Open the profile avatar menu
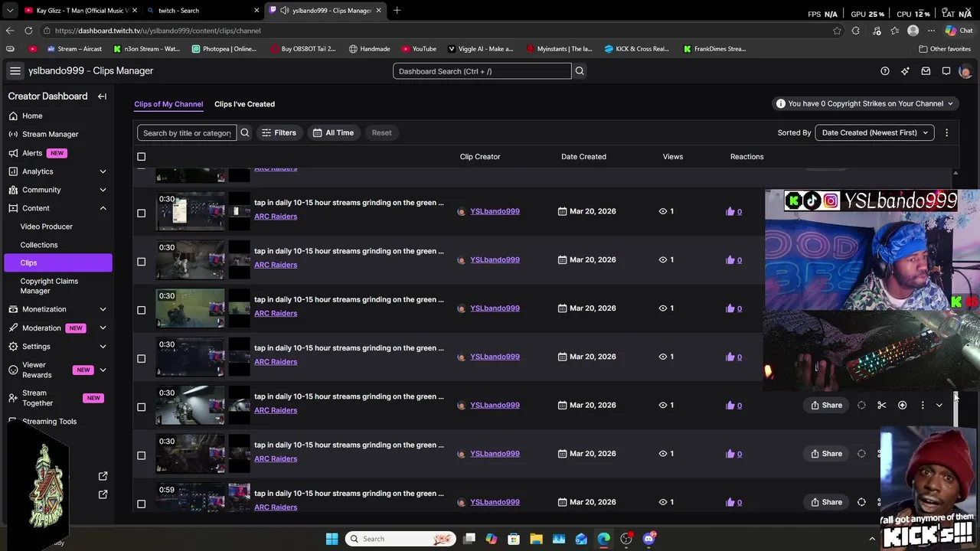The image size is (980, 551). tap(965, 71)
